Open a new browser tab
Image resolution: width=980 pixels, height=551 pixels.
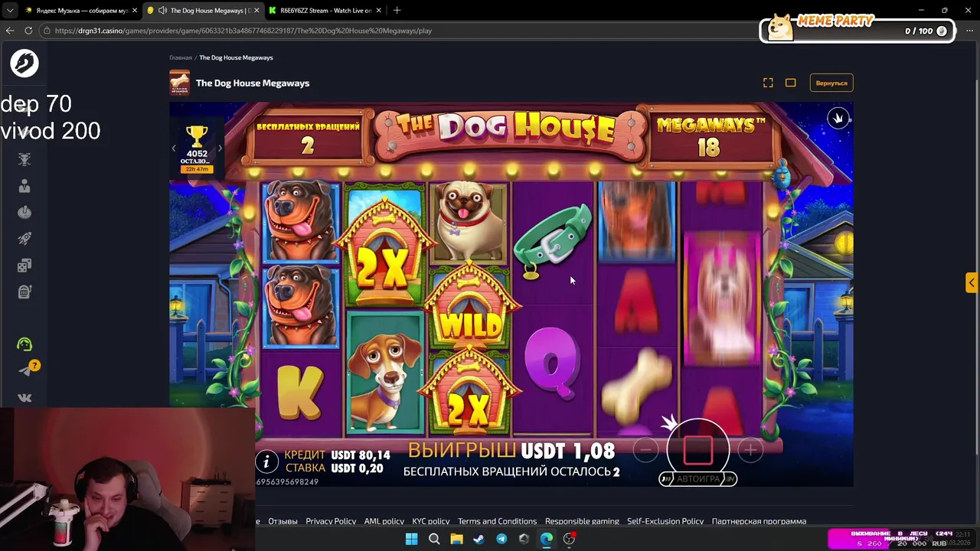(397, 11)
